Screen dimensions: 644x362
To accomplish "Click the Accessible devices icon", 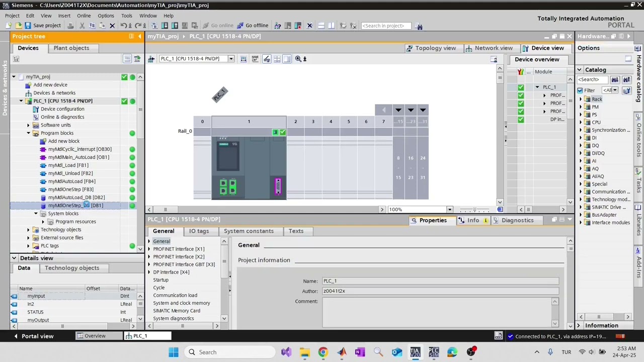I will pyautogui.click(x=277, y=26).
